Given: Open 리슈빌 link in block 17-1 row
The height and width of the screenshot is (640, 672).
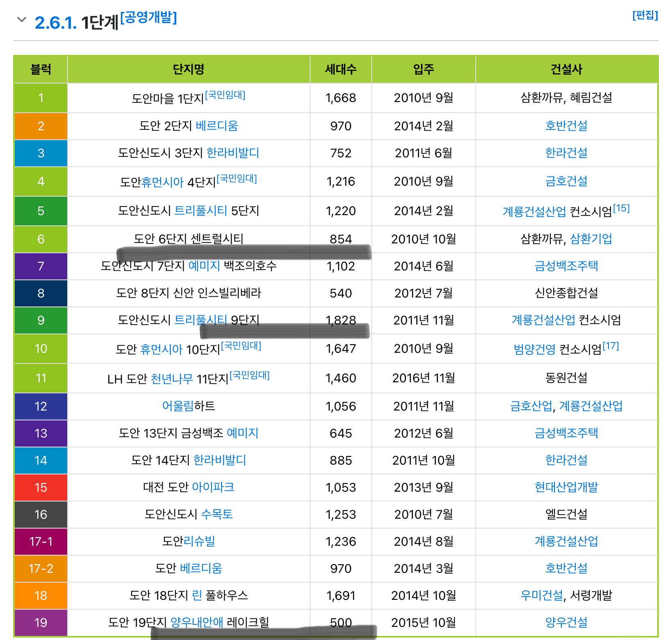Looking at the screenshot, I should (x=199, y=541).
